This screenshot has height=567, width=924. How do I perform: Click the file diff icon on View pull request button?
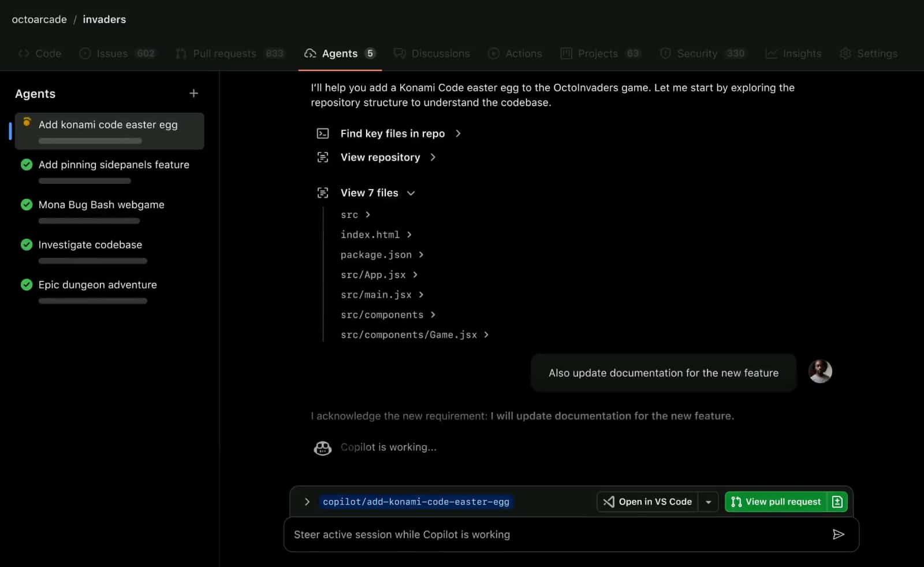point(837,502)
